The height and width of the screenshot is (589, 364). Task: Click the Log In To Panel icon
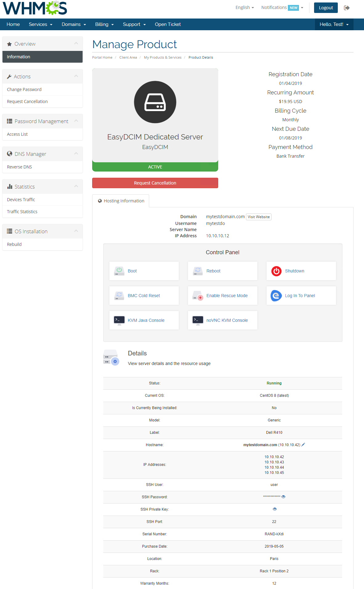pos(276,296)
